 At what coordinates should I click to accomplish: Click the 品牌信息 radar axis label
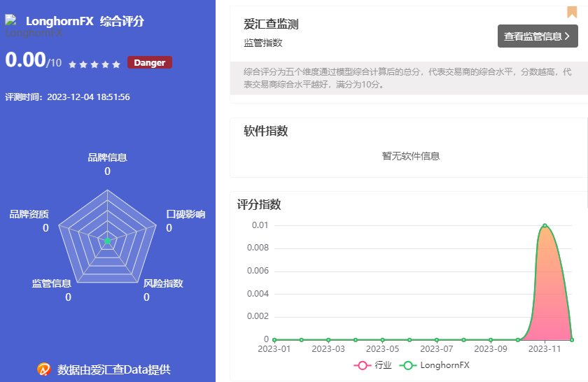[x=107, y=157]
